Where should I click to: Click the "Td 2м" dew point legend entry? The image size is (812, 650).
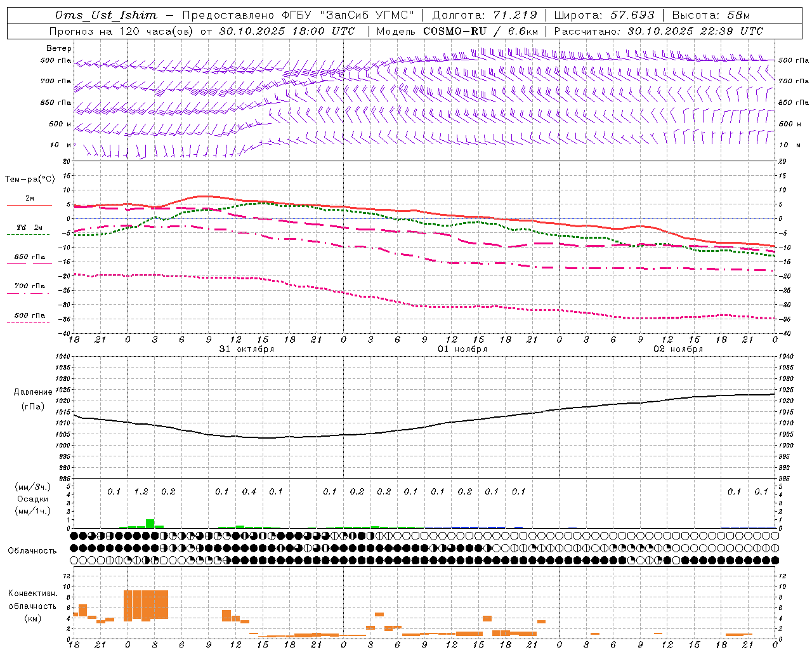[x=29, y=227]
